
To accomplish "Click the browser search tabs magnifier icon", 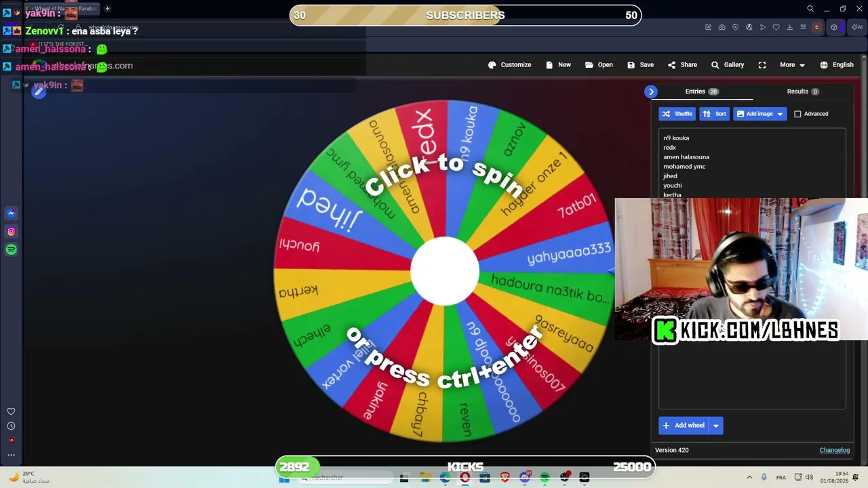I will tap(810, 9).
